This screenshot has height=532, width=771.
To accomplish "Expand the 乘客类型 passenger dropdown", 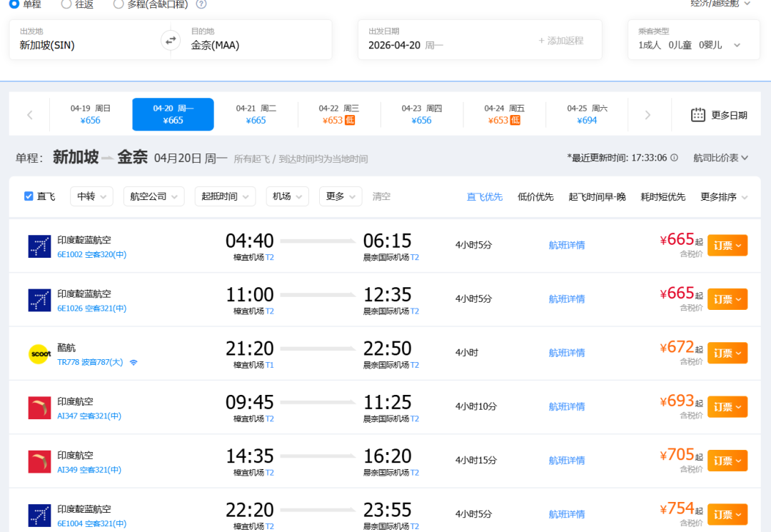I will point(689,45).
